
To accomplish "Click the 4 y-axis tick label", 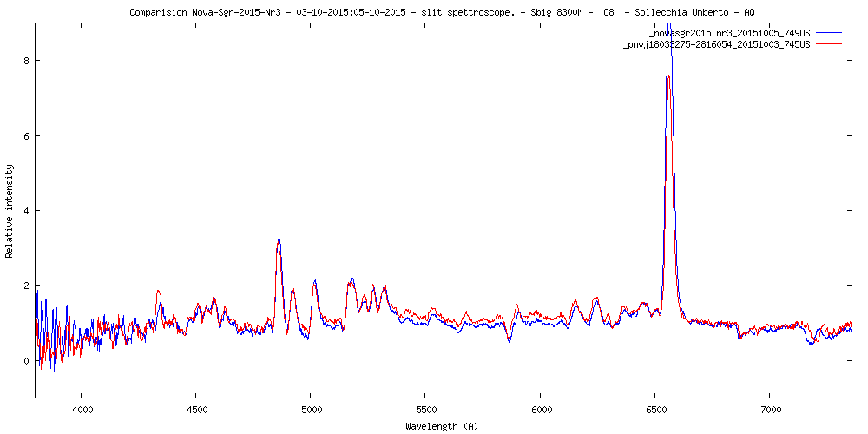I will 27,211.
